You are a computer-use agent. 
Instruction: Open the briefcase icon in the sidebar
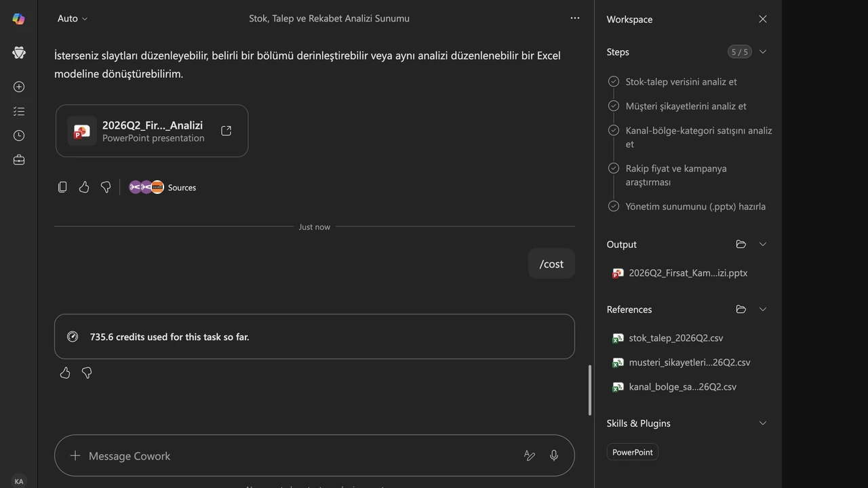click(x=19, y=160)
